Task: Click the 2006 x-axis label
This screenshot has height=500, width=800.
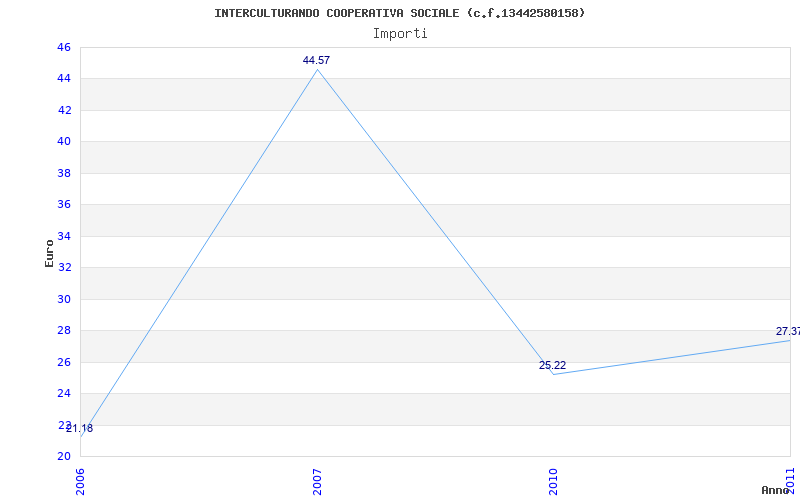Action: [x=81, y=481]
